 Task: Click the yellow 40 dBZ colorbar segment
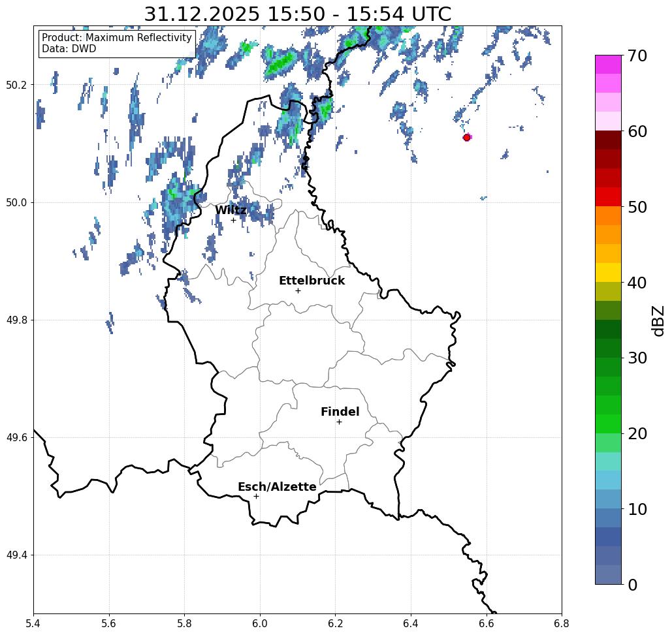click(608, 272)
